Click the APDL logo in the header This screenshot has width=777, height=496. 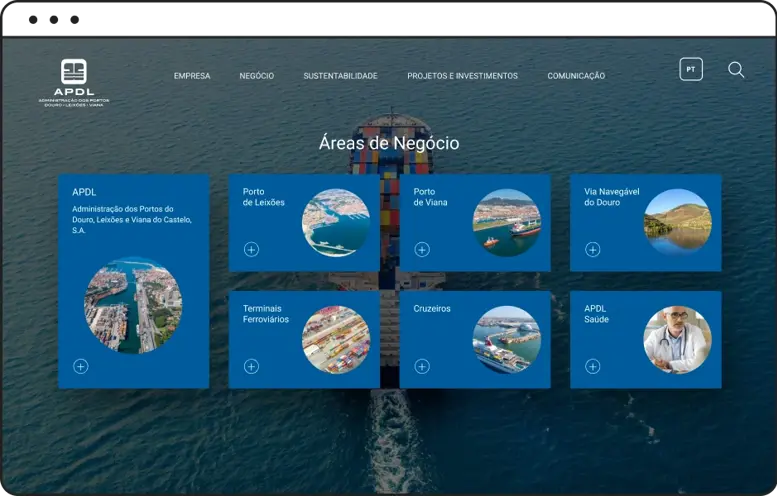coord(74,83)
